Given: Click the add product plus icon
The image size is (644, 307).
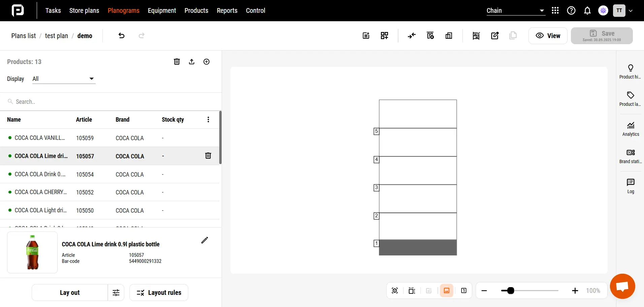Looking at the screenshot, I should click(x=206, y=62).
